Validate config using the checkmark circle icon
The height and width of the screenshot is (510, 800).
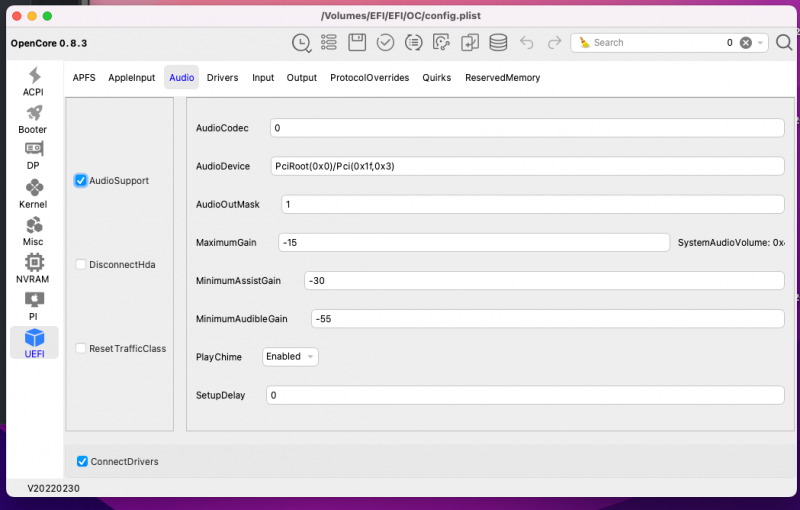(385, 42)
